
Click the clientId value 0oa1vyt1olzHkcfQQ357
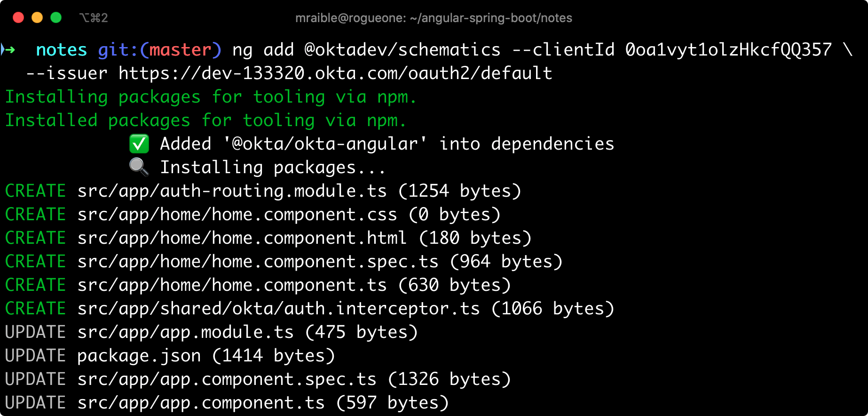[726, 49]
